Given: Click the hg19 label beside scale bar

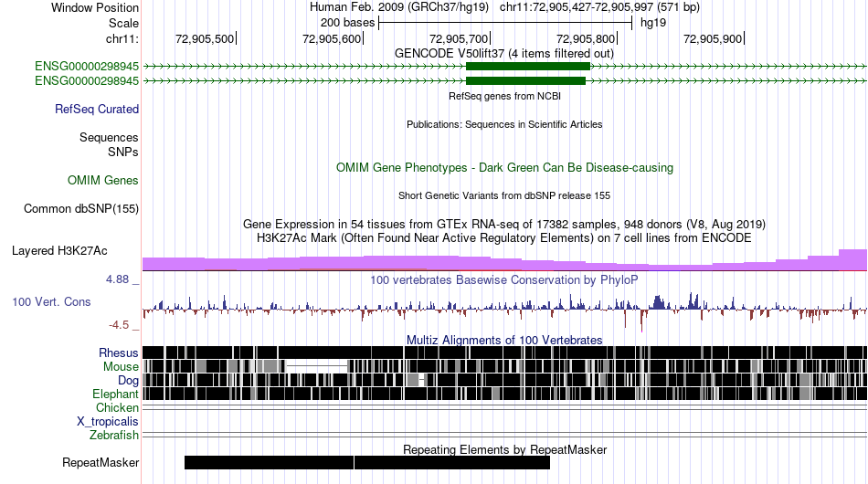Looking at the screenshot, I should pos(653,23).
